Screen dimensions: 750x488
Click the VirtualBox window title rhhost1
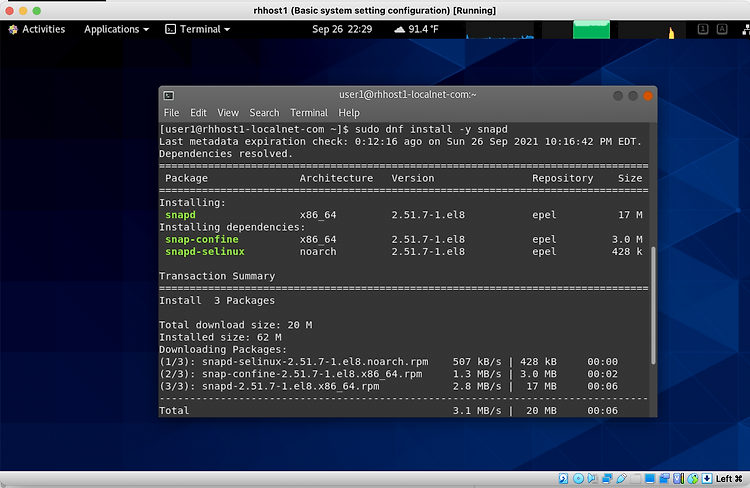(x=375, y=11)
